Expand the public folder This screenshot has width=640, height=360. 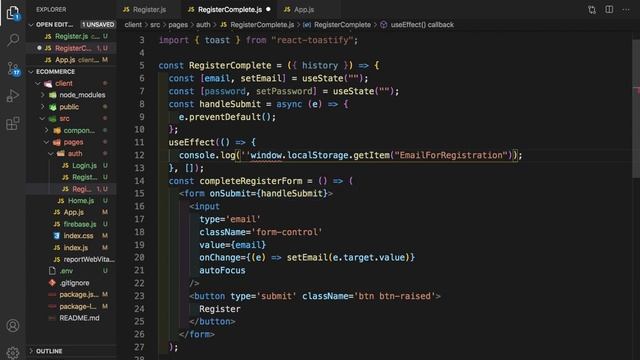click(x=42, y=107)
